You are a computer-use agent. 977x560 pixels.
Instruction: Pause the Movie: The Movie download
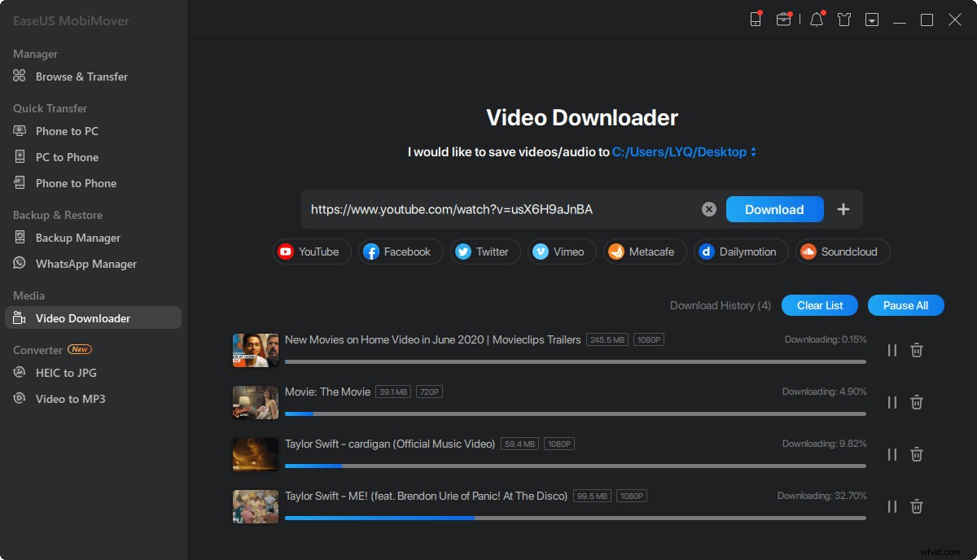pyautogui.click(x=892, y=402)
